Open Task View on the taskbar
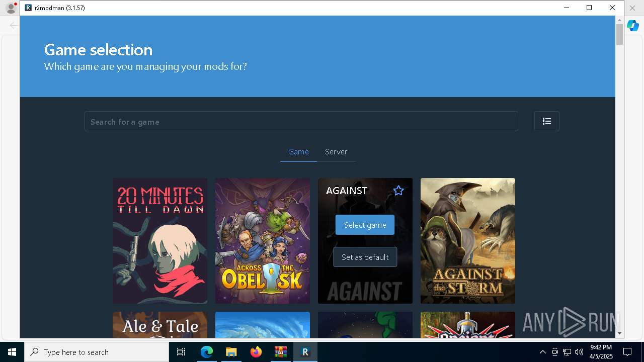The width and height of the screenshot is (644, 362). click(181, 352)
